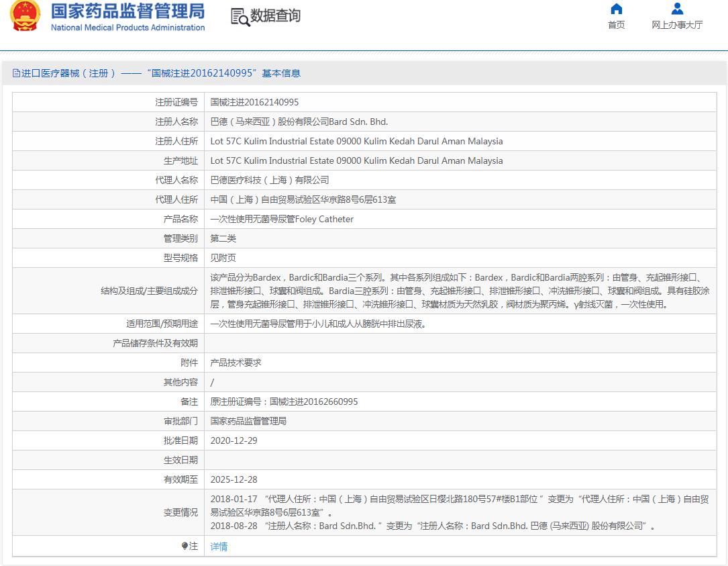Open 网上办事大厅 link

pyautogui.click(x=677, y=25)
